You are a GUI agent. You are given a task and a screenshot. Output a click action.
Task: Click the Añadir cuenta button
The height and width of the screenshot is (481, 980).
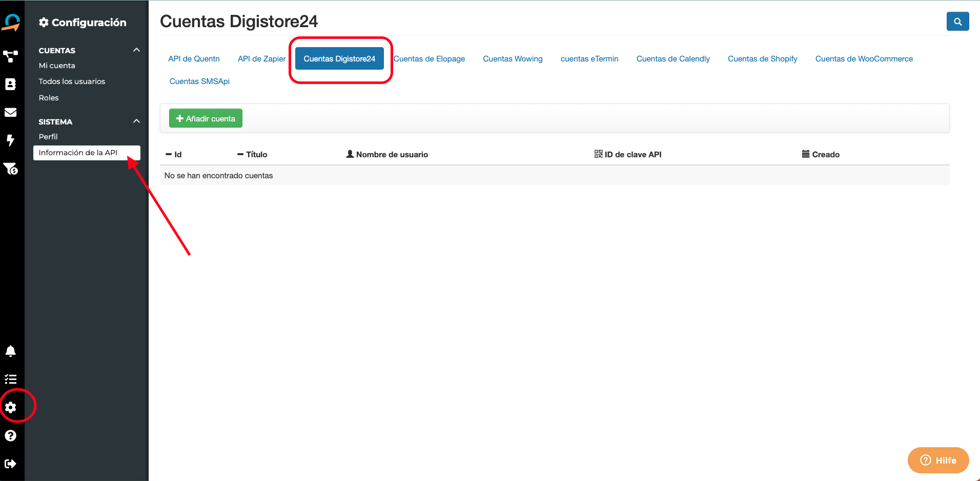pyautogui.click(x=206, y=118)
